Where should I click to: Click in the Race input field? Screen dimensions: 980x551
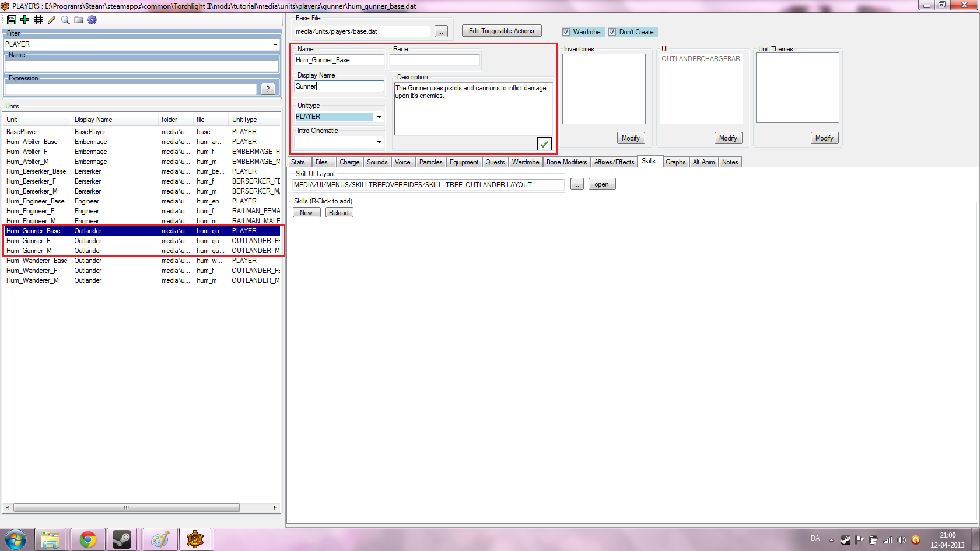435,60
